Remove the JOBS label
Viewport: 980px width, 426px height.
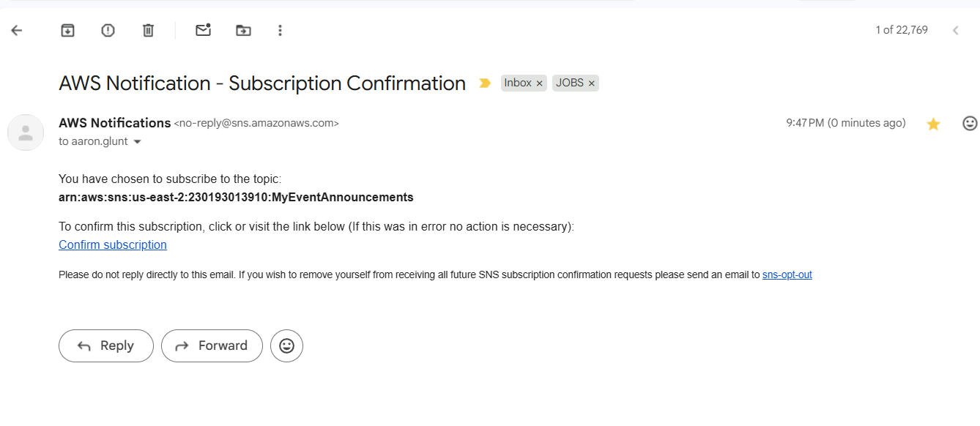[591, 83]
